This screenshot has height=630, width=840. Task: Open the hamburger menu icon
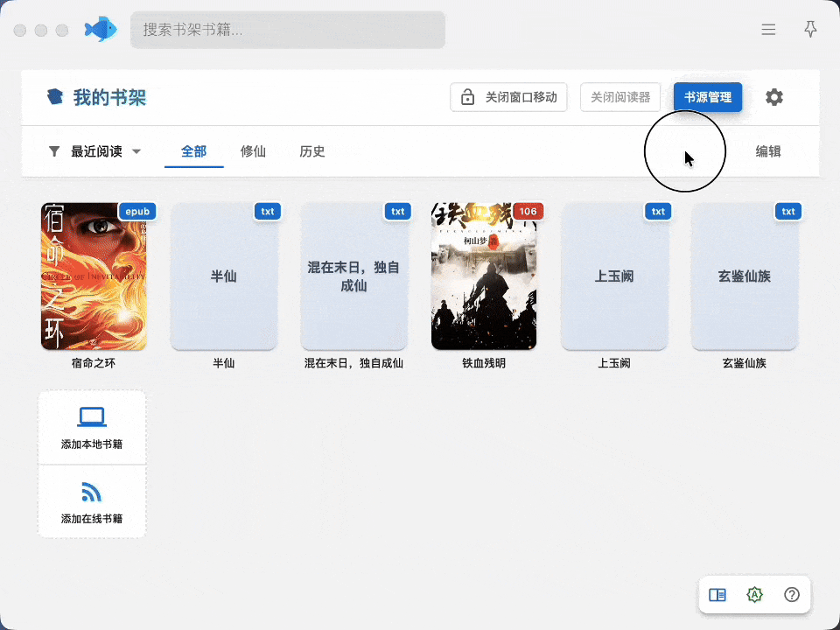(768, 30)
